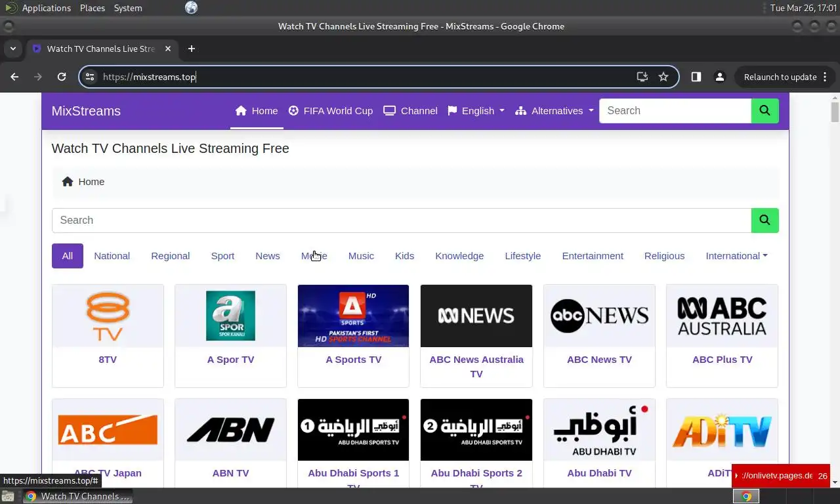840x504 pixels.
Task: Click the browser back arrow
Action: click(x=14, y=77)
